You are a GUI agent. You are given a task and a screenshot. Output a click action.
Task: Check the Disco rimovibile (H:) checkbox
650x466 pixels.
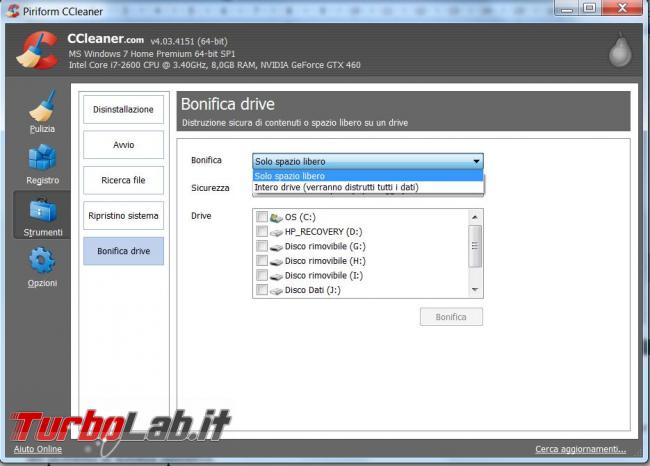[262, 260]
